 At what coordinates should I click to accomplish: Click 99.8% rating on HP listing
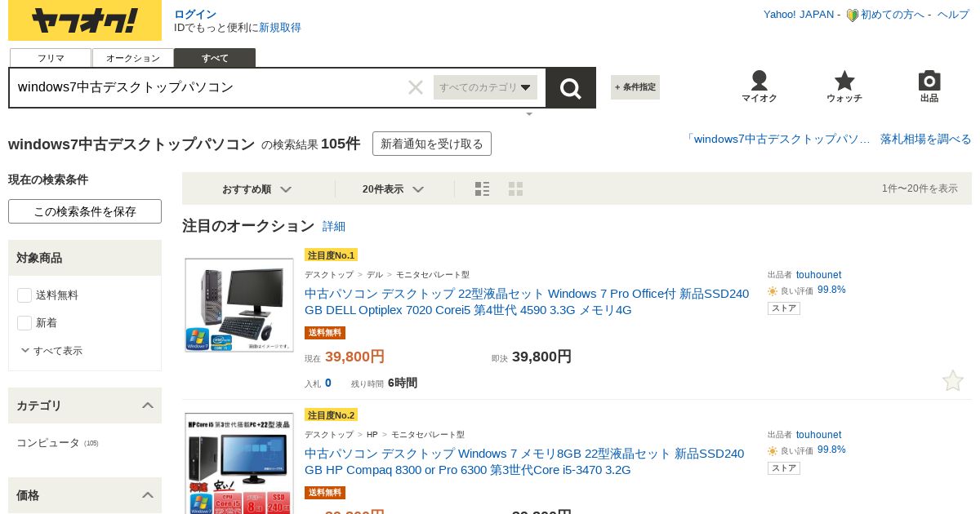pyautogui.click(x=831, y=450)
